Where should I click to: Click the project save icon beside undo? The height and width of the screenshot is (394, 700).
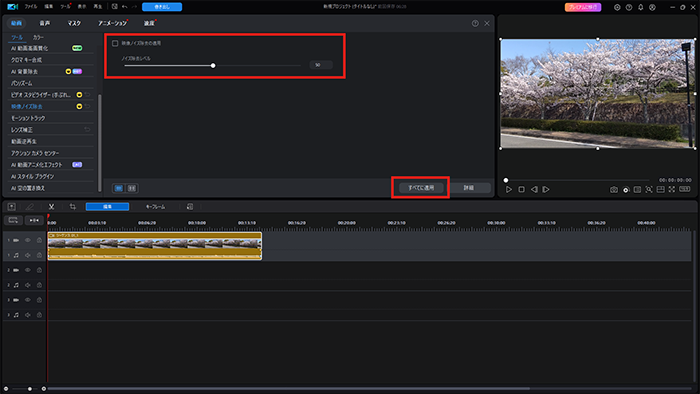click(115, 7)
